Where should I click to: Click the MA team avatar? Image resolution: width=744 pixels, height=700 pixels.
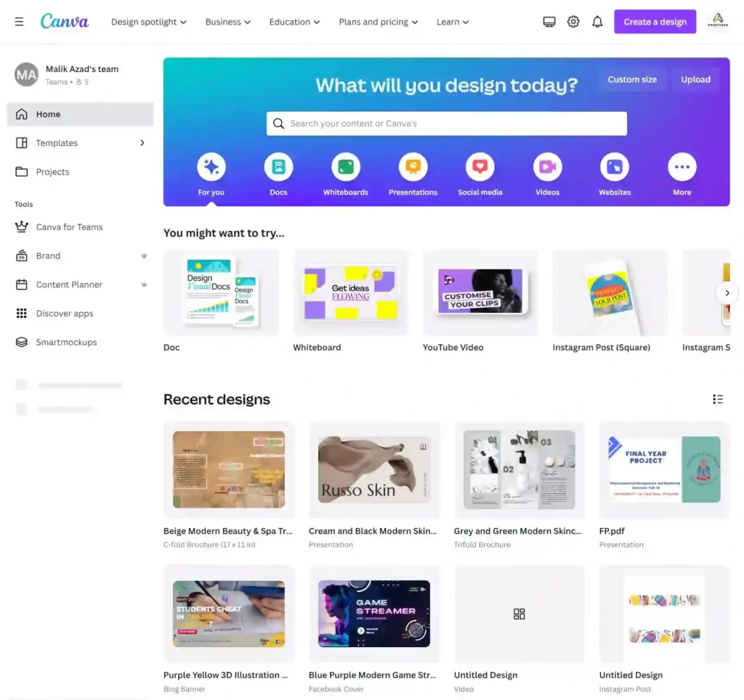click(26, 75)
